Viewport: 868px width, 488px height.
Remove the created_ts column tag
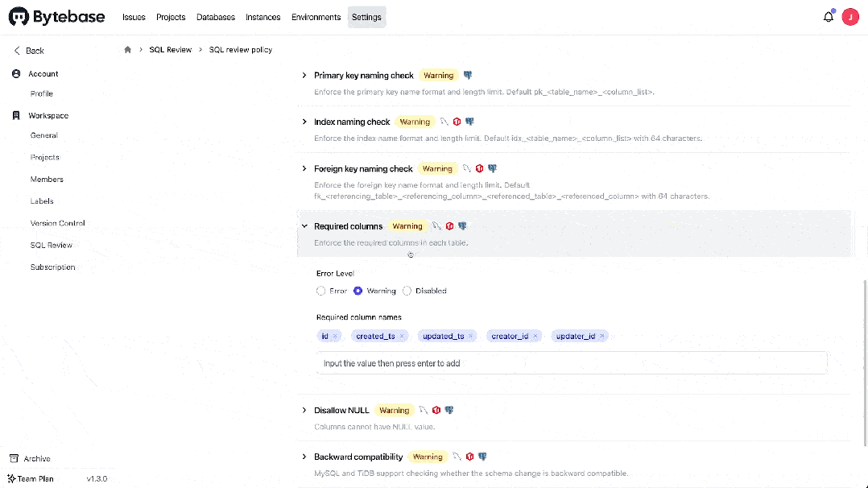coord(402,337)
